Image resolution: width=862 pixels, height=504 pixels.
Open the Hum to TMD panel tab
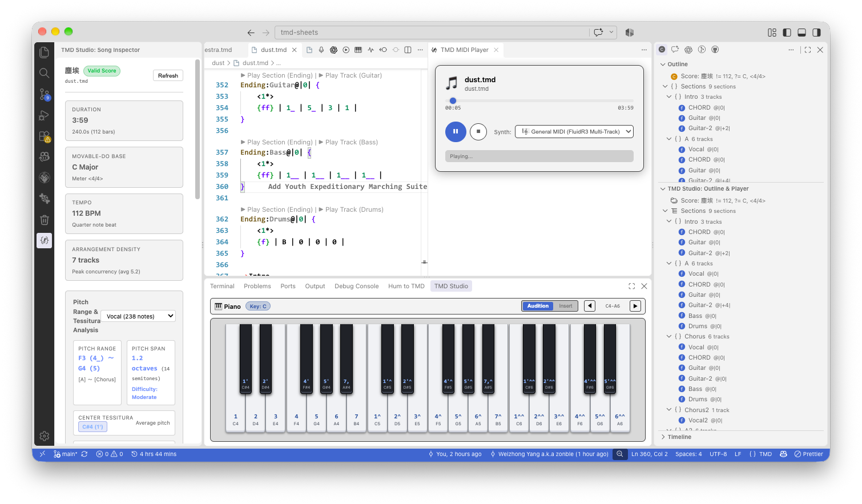point(406,286)
